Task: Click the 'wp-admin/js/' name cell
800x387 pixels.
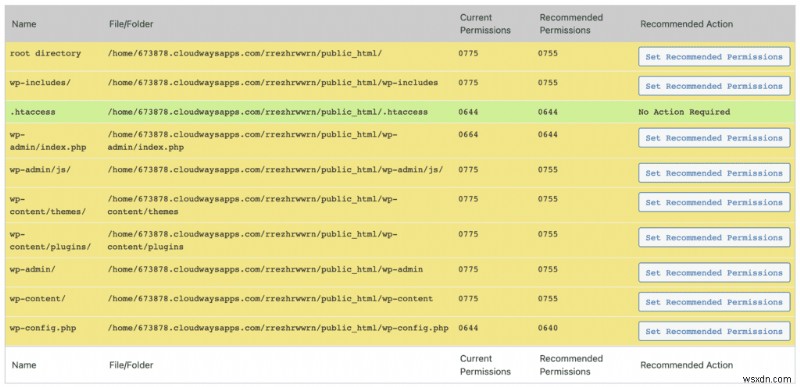Action: pyautogui.click(x=40, y=169)
